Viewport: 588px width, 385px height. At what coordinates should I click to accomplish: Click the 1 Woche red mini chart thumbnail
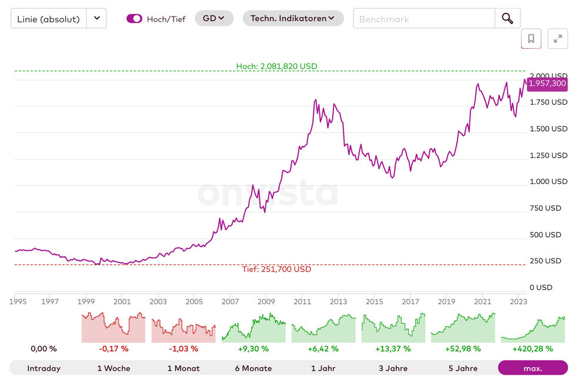[x=113, y=327]
